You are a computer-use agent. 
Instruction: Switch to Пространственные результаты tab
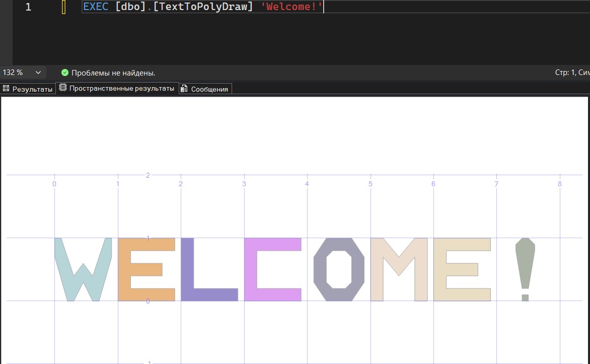click(117, 89)
